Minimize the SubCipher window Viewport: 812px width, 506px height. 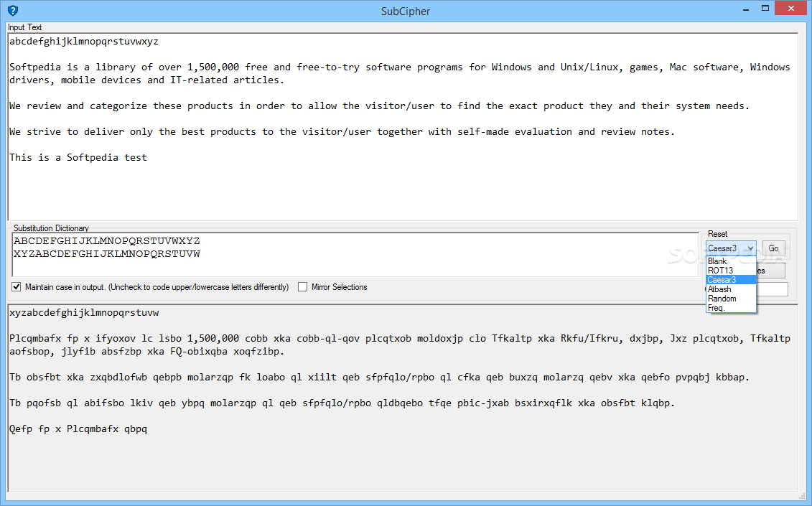[746, 9]
